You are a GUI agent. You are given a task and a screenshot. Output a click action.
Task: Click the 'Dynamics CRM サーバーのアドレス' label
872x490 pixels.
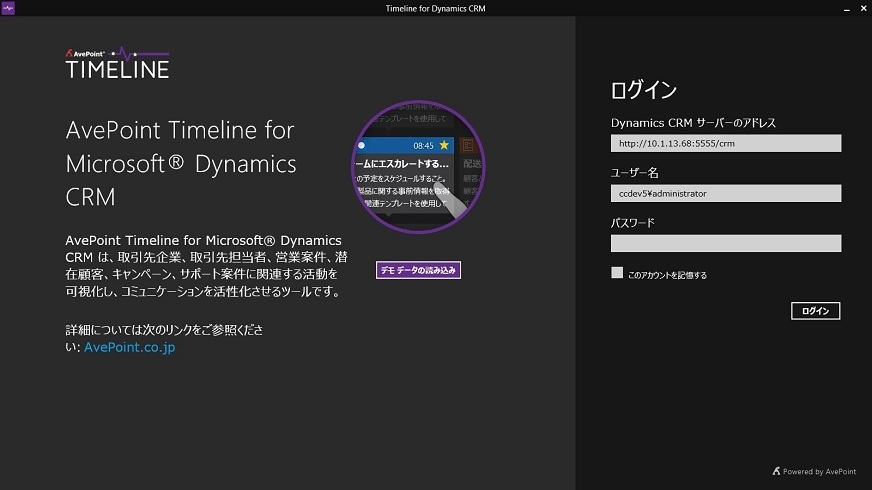click(693, 123)
